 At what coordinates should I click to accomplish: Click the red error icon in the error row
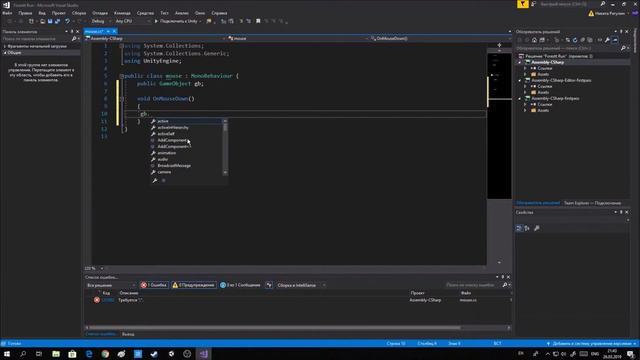97,300
